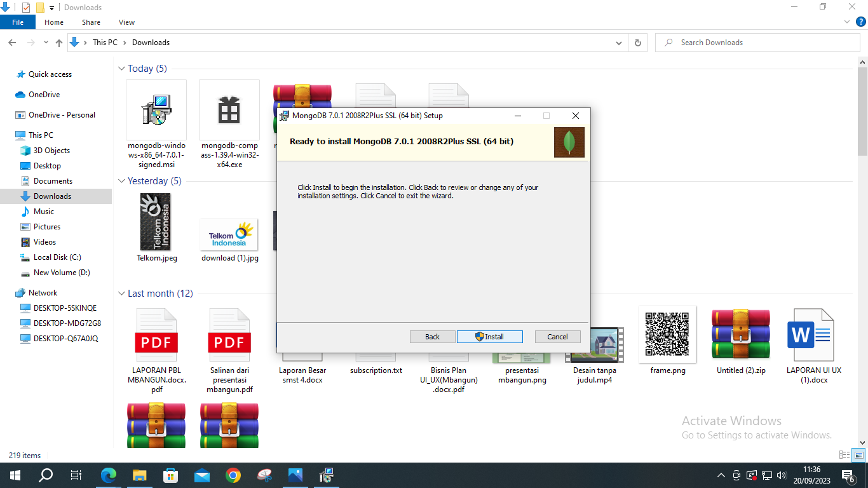Open the notification center icon
The height and width of the screenshot is (488, 868).
[x=848, y=475]
